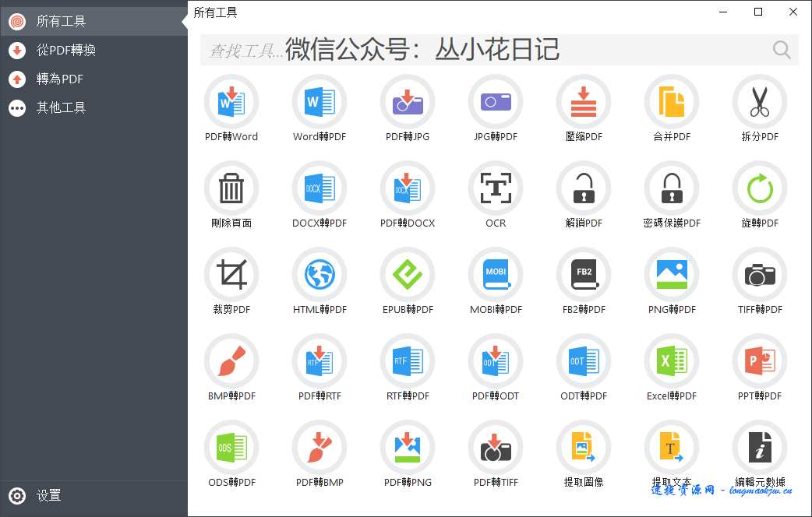This screenshot has height=517, width=812.
Task: Switch to 其他工具 sidebar category
Action: pyautogui.click(x=94, y=107)
